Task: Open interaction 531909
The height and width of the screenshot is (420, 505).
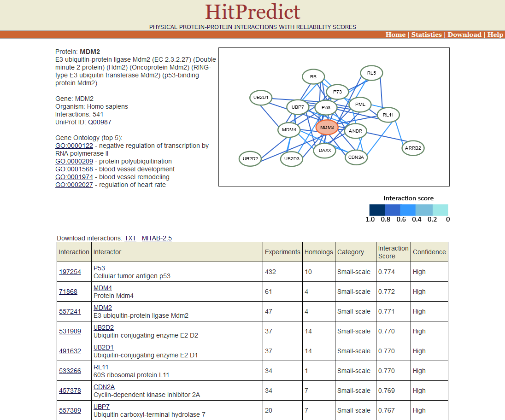Action: click(x=70, y=332)
